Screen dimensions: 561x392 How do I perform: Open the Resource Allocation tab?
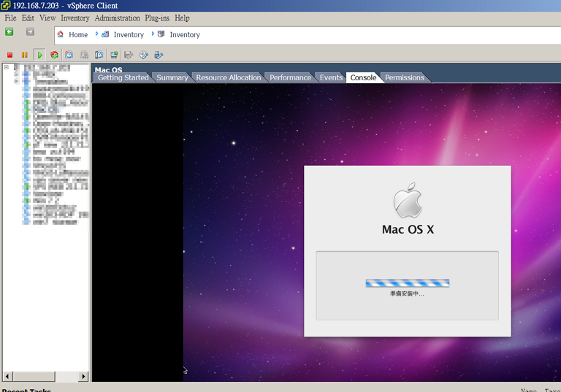tap(228, 77)
